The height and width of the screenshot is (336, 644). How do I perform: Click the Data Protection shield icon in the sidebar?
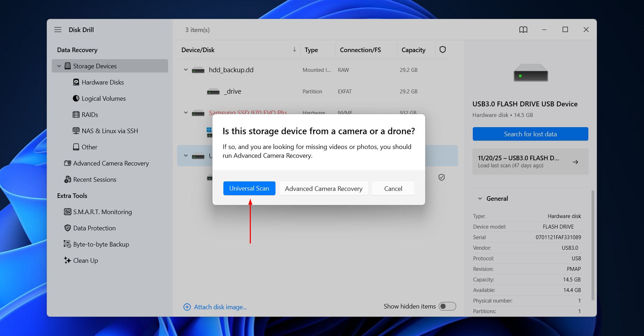click(x=68, y=228)
